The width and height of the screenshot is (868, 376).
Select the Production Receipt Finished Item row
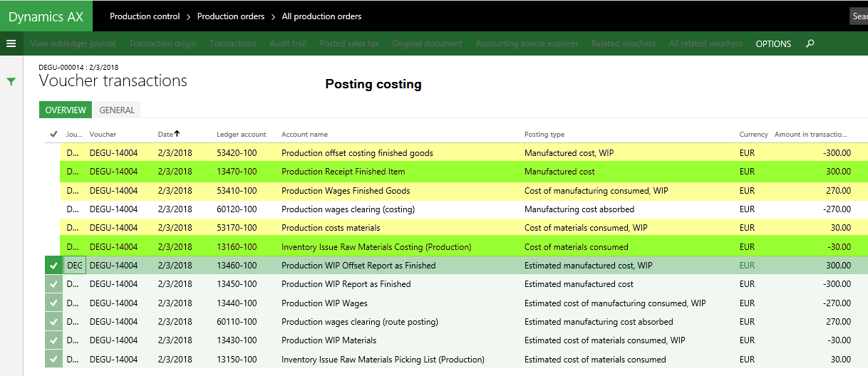(343, 172)
